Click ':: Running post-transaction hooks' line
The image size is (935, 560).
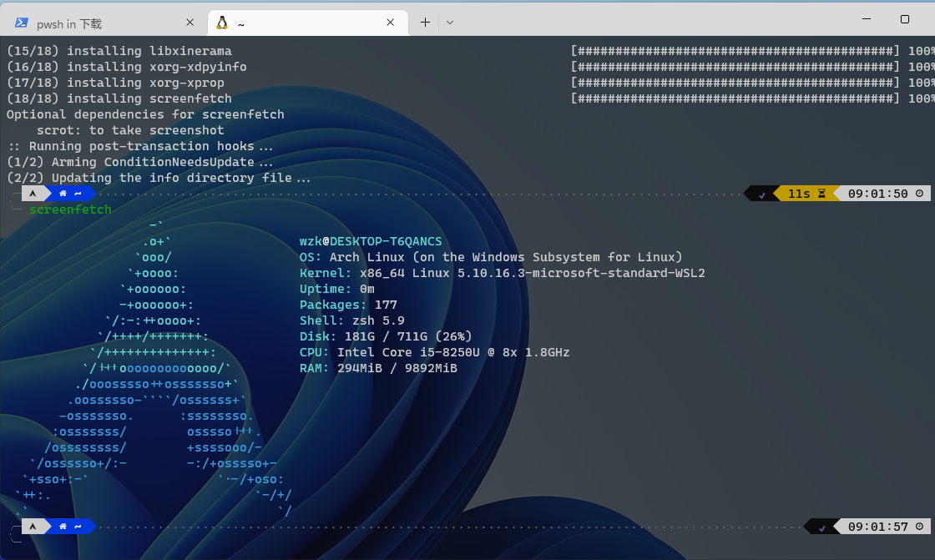tap(140, 146)
